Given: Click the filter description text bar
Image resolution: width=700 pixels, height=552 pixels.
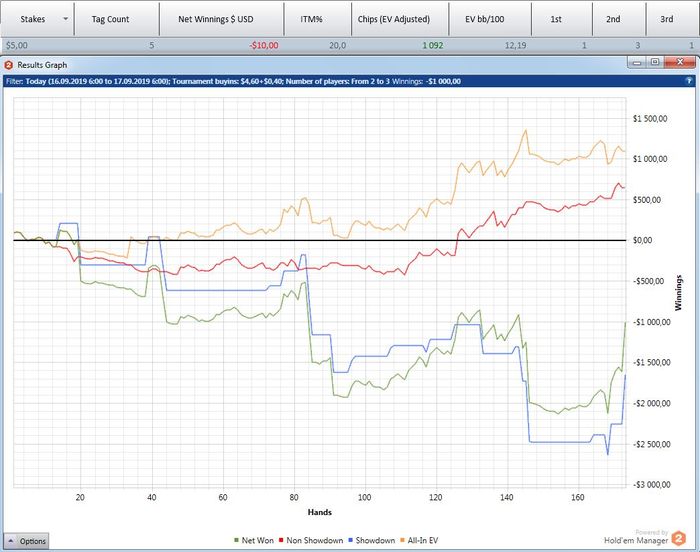Looking at the screenshot, I should click(350, 81).
